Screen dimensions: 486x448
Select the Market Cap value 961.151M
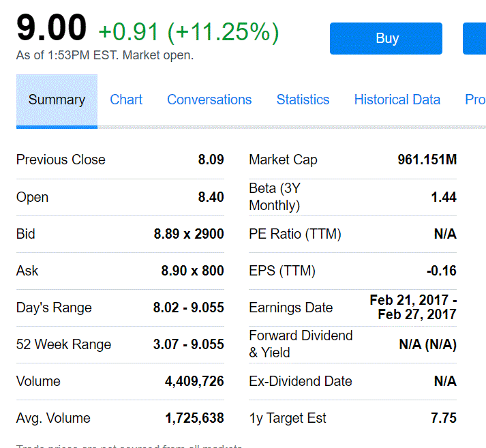click(x=427, y=160)
